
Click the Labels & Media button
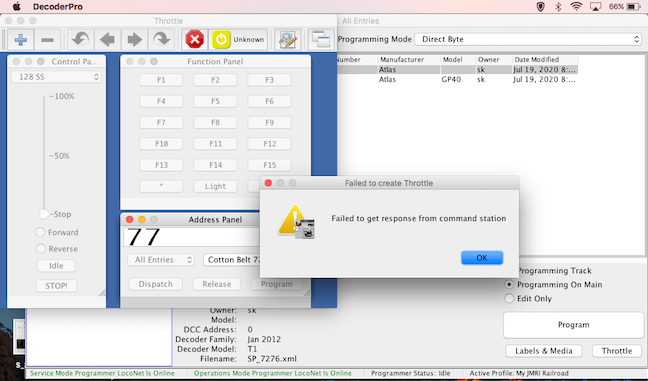(x=543, y=351)
